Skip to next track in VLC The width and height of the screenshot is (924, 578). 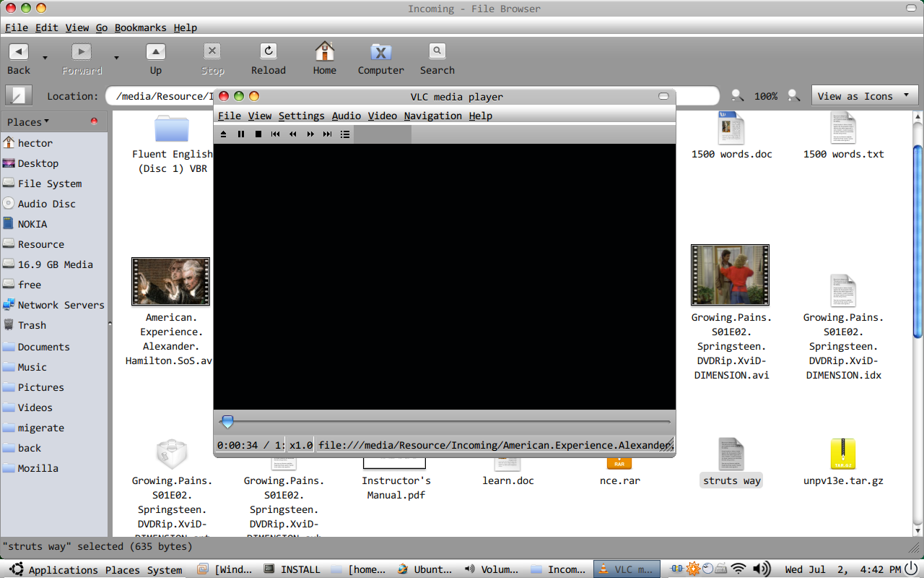(328, 134)
